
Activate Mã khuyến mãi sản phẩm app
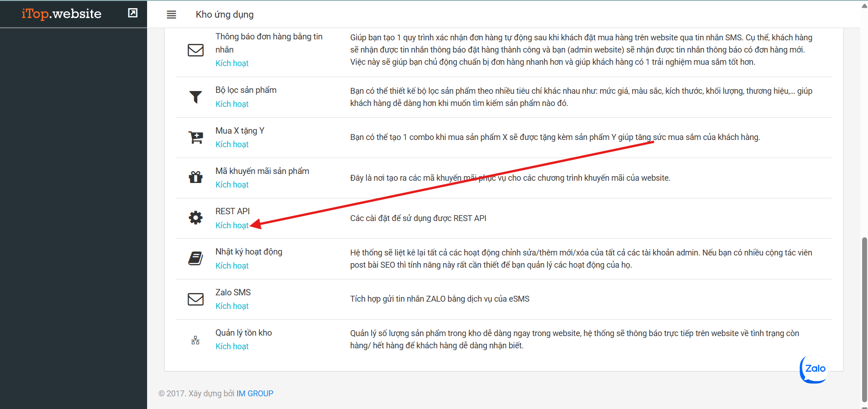tap(232, 185)
